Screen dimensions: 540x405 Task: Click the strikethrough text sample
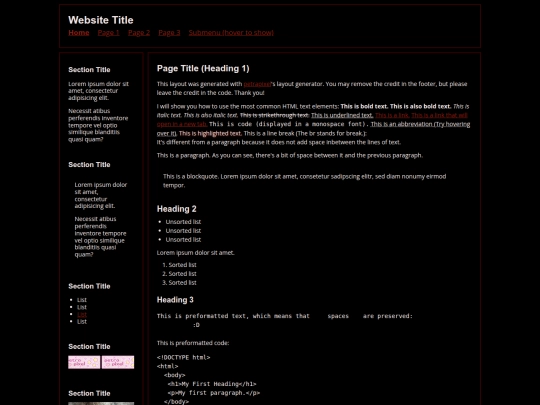[x=274, y=115]
